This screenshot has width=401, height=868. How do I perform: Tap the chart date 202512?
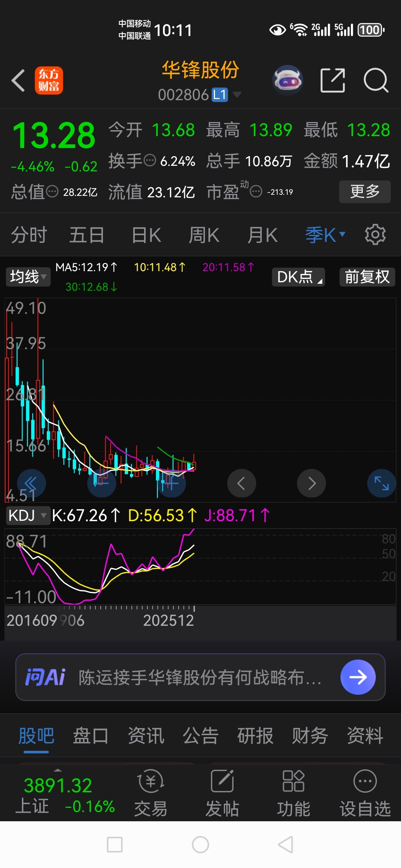tap(169, 620)
